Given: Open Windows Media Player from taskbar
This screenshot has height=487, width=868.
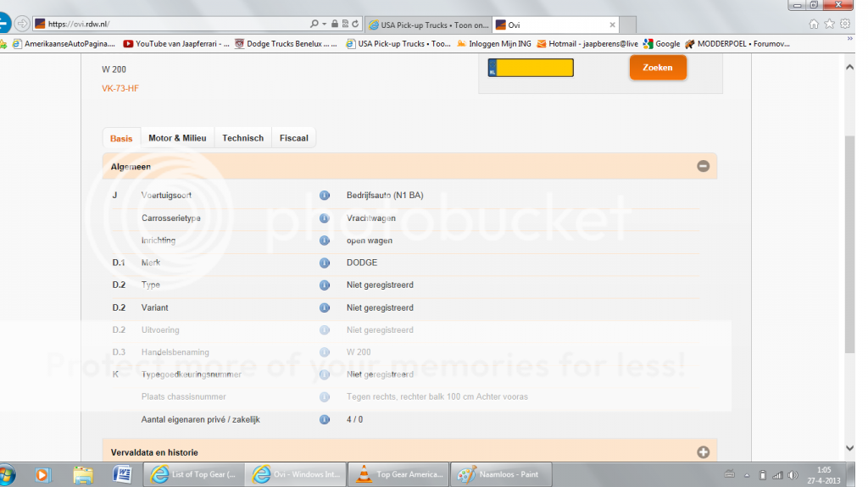Looking at the screenshot, I should (x=42, y=475).
